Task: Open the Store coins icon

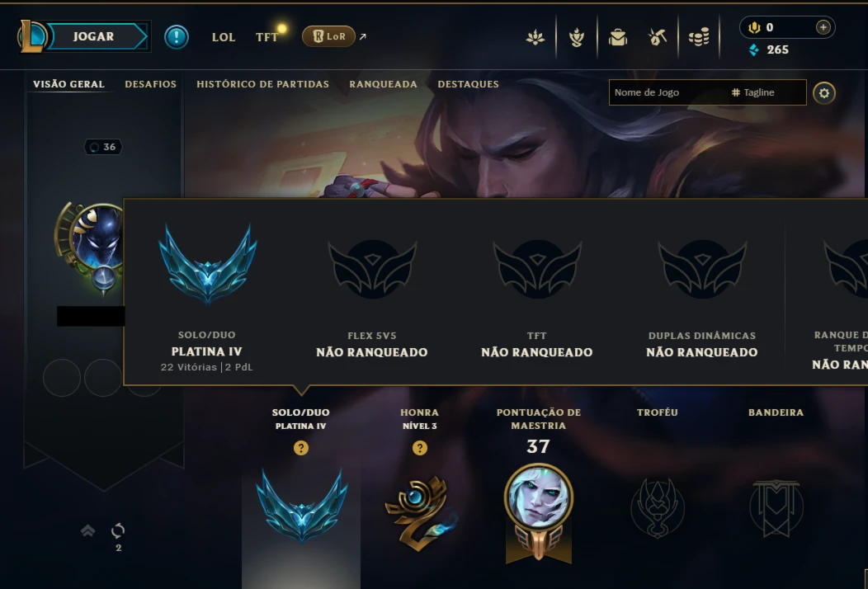Action: coord(699,37)
